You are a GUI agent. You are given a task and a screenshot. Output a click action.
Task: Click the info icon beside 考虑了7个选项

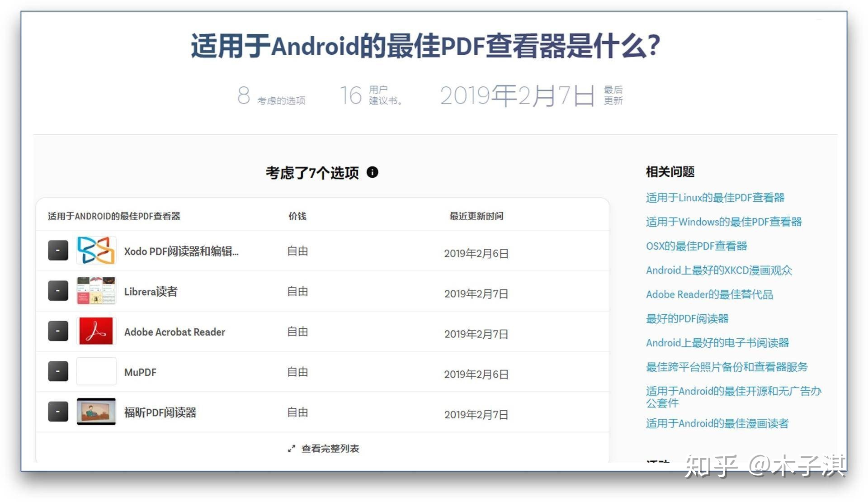[x=372, y=172]
